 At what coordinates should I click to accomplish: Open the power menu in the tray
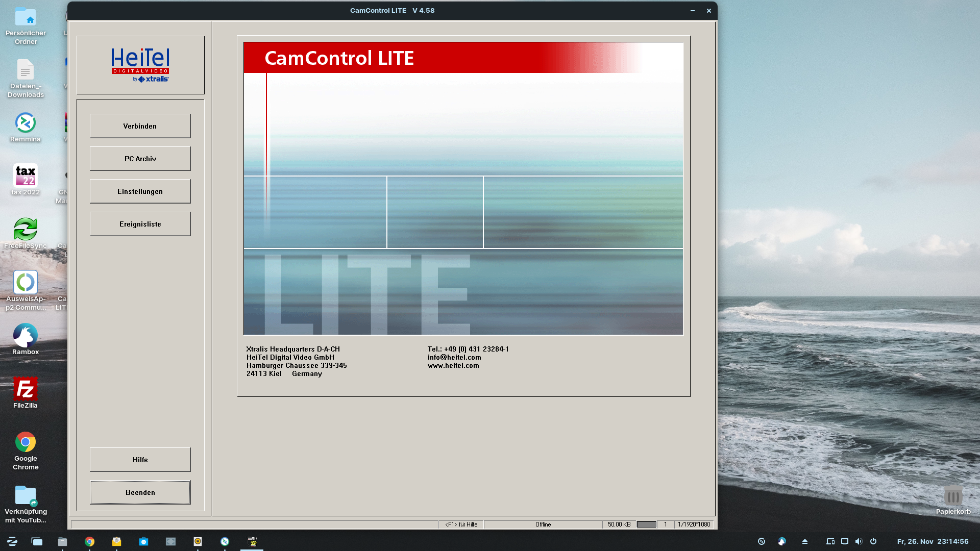[873, 541]
